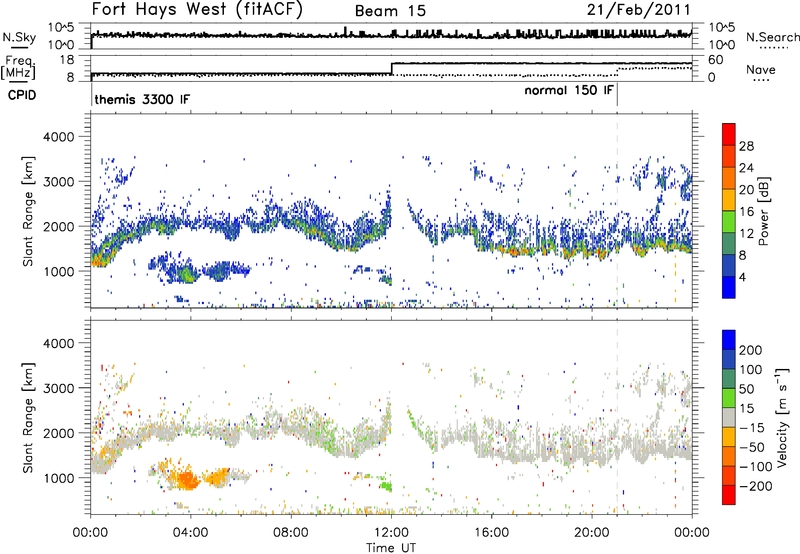
Task: Click the dashed vertical CPID marker in the power panel
Action: pyautogui.click(x=617, y=211)
